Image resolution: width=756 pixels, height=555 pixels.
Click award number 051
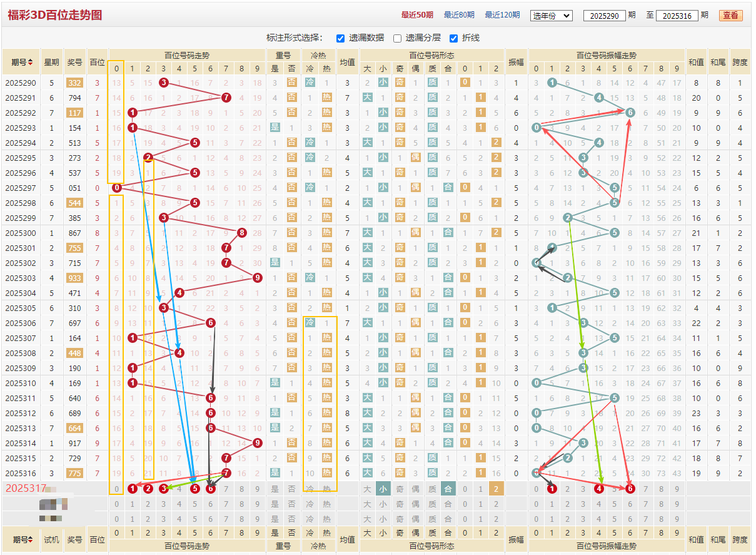pos(75,188)
